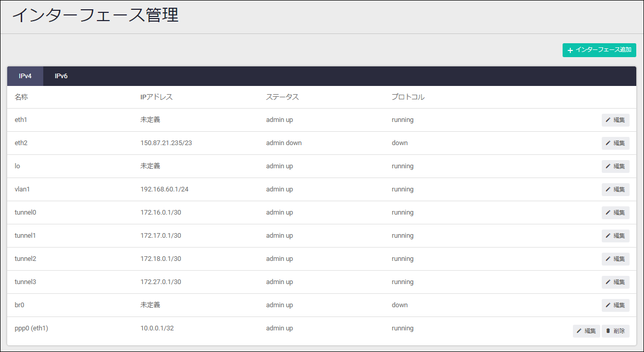Viewport: 644px width, 352px height.
Task: Click the ステータス column header
Action: coord(282,97)
